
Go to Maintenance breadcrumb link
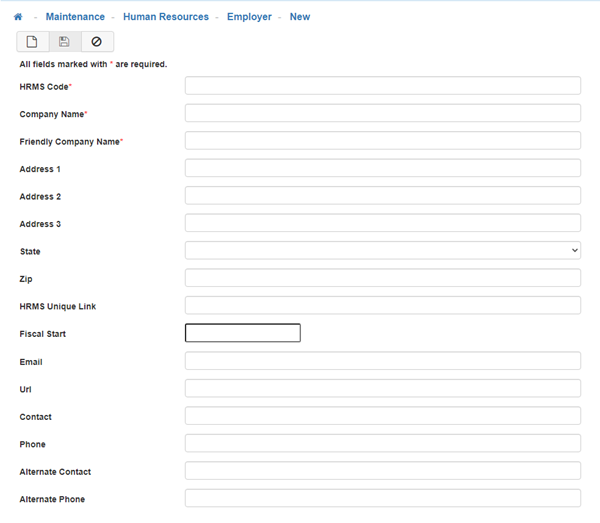click(75, 17)
